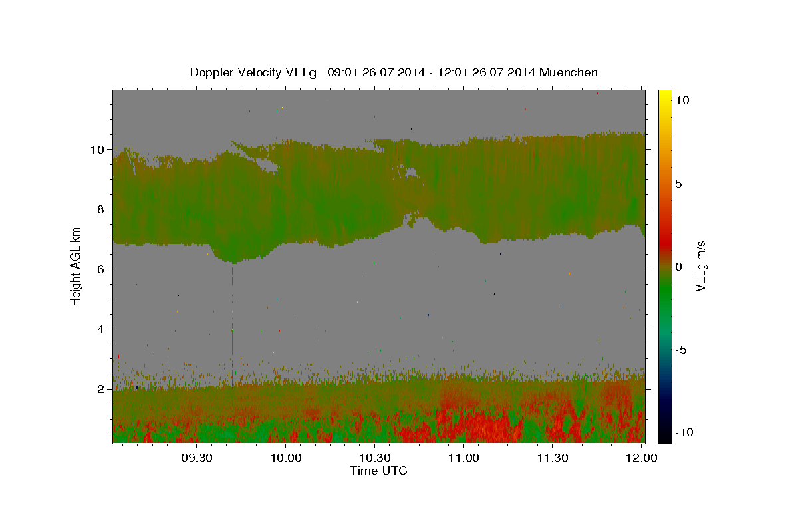
Task: Click the 'Time UTC' axis label
Action: (x=378, y=471)
